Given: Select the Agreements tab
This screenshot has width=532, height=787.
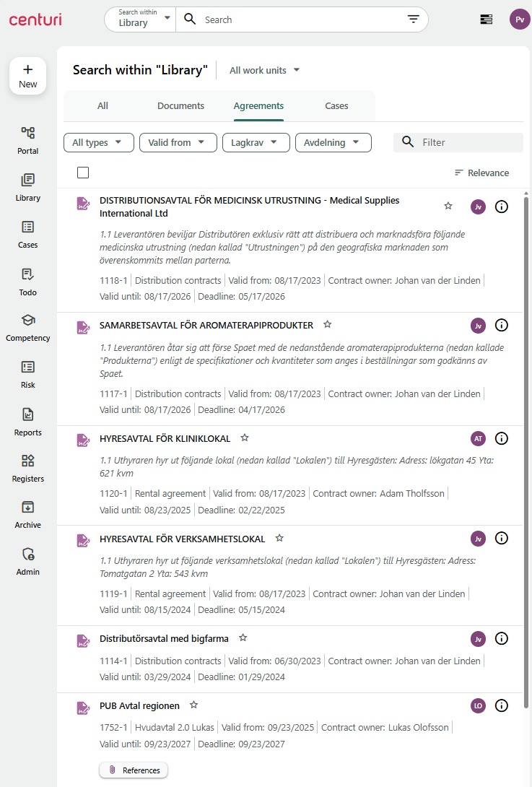Looking at the screenshot, I should point(258,106).
